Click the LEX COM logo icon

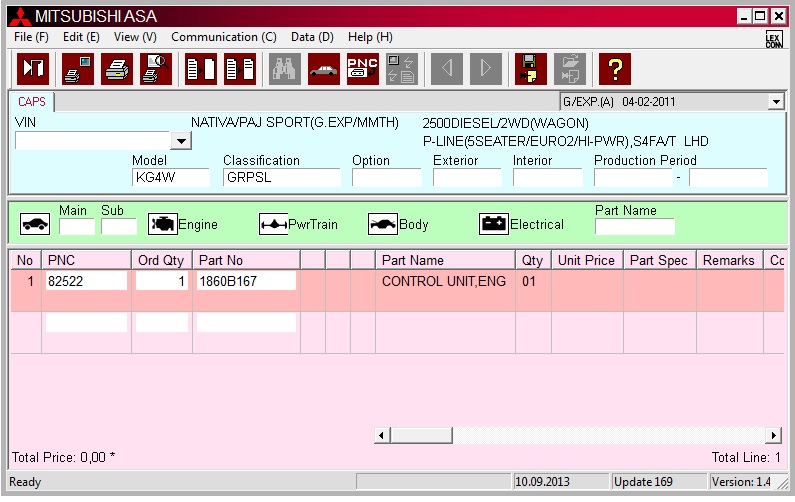coord(774,39)
